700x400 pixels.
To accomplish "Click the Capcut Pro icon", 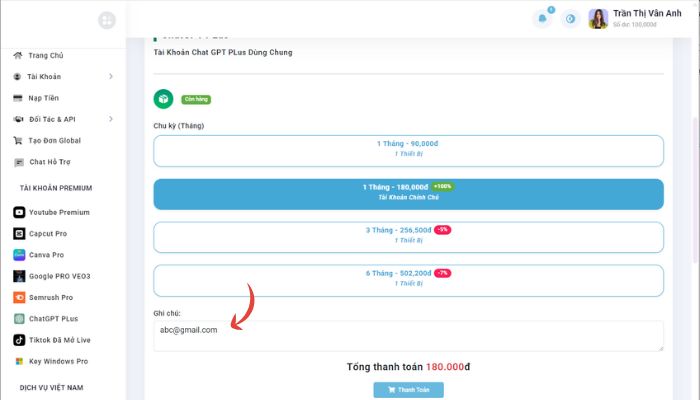I will 19,233.
